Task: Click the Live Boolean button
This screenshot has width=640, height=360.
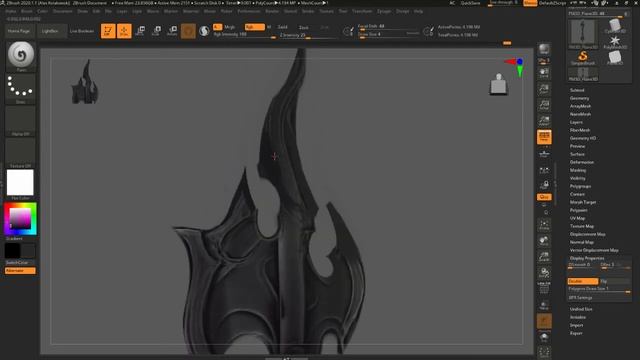Action: point(82,31)
